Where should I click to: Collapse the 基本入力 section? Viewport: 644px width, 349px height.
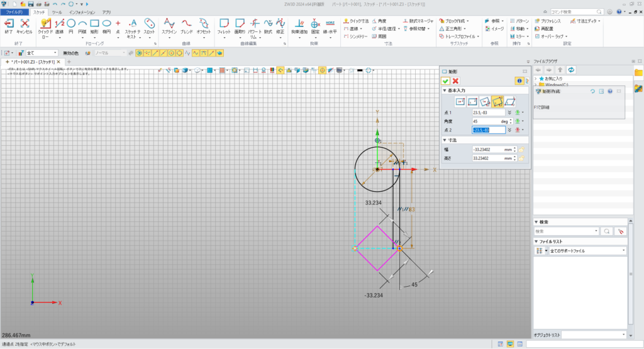coord(445,91)
